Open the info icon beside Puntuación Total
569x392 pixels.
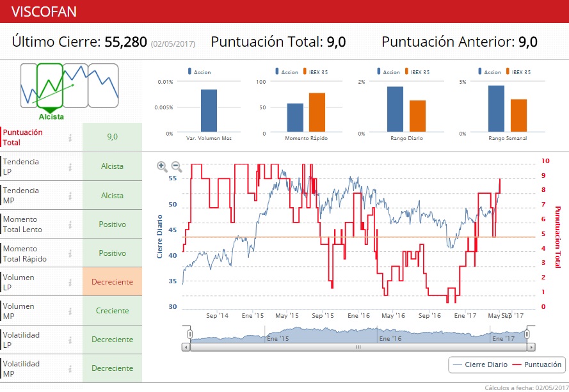click(x=70, y=137)
